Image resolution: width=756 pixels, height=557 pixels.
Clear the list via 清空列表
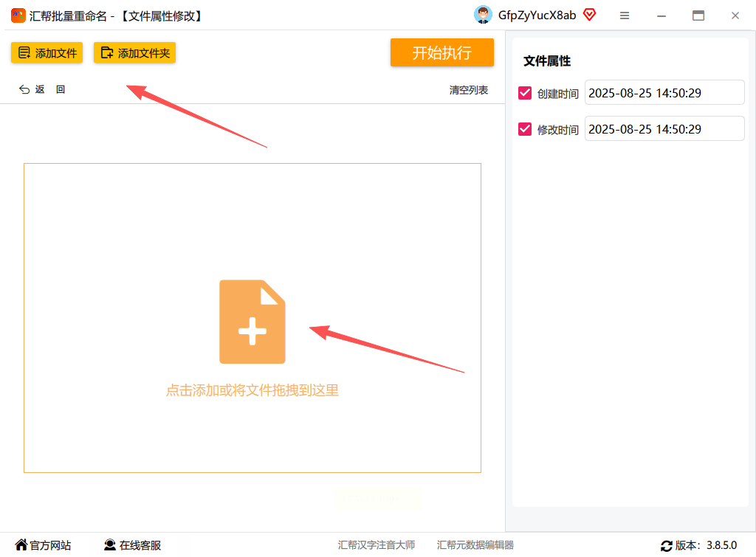468,90
